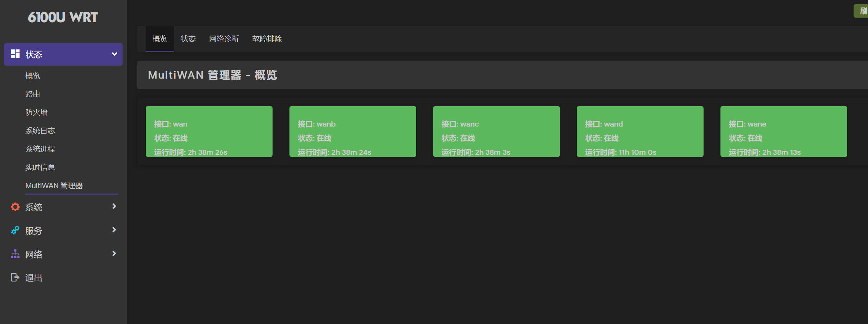Open the 故障排除 tab
This screenshot has width=868, height=324.
(267, 39)
